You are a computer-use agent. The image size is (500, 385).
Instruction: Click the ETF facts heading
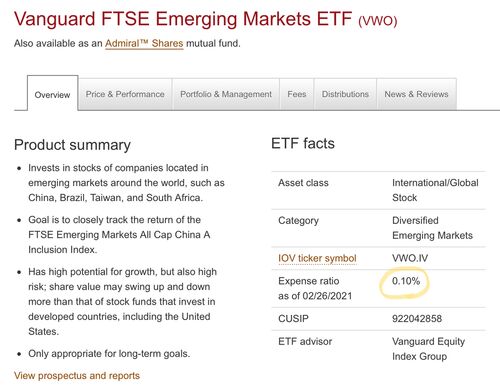[x=303, y=143]
